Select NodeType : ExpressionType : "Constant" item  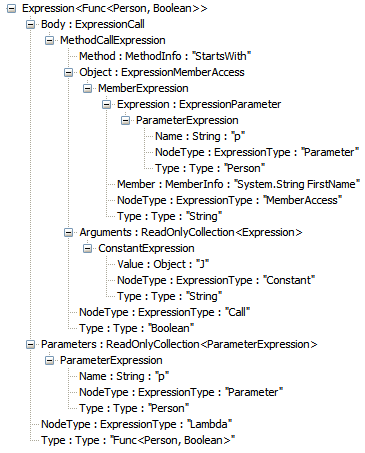216,280
